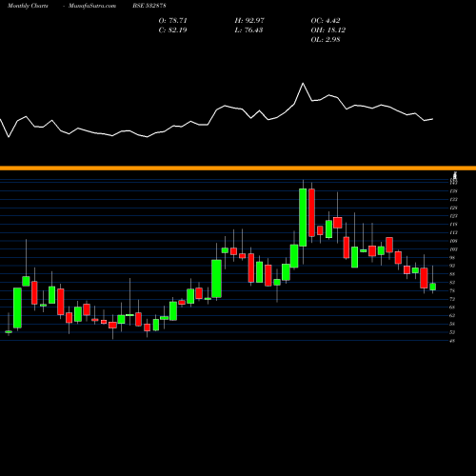The width and height of the screenshot is (476, 476).
Task: Click the peak point of the white line chart
Action: click(x=303, y=84)
